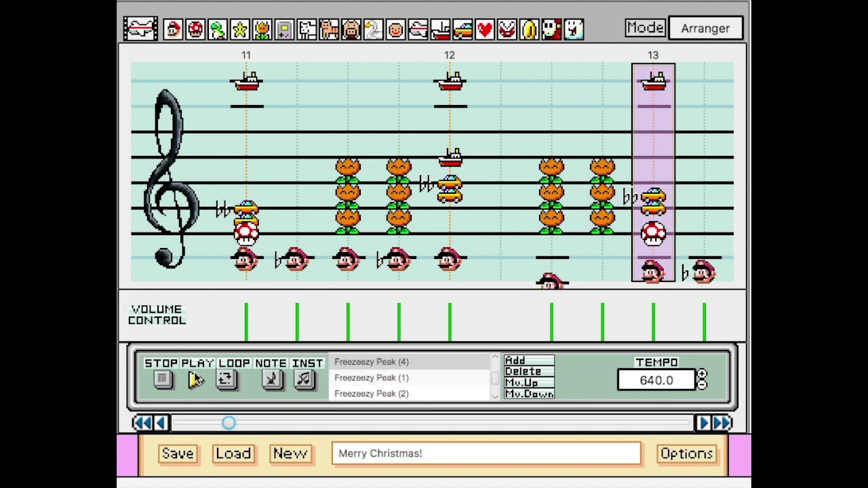868x488 pixels.
Task: Click the Save button
Action: 178,453
